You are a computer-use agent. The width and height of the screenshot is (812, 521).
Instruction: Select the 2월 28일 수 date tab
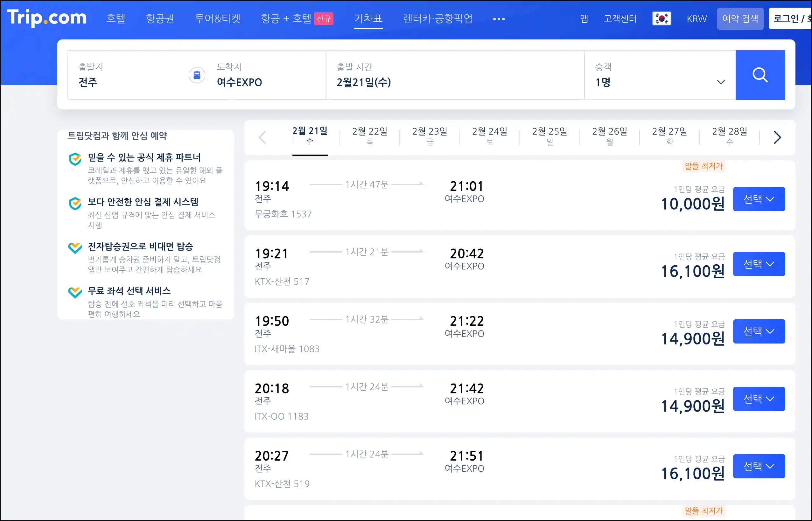(730, 136)
